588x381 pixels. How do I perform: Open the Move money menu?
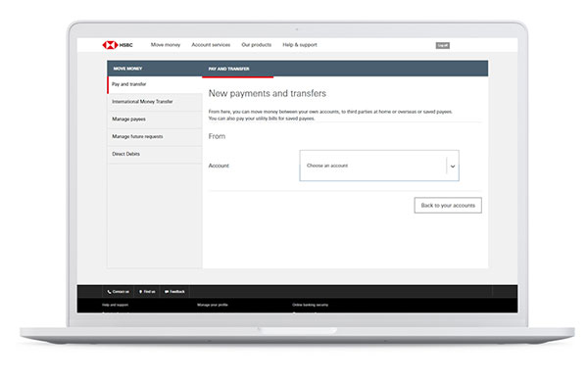[166, 45]
